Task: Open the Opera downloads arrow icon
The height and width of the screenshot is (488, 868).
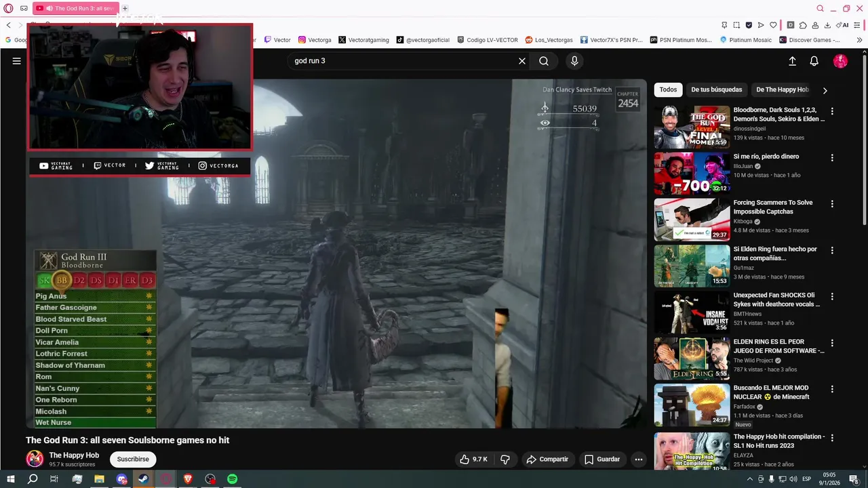Action: pos(827,25)
